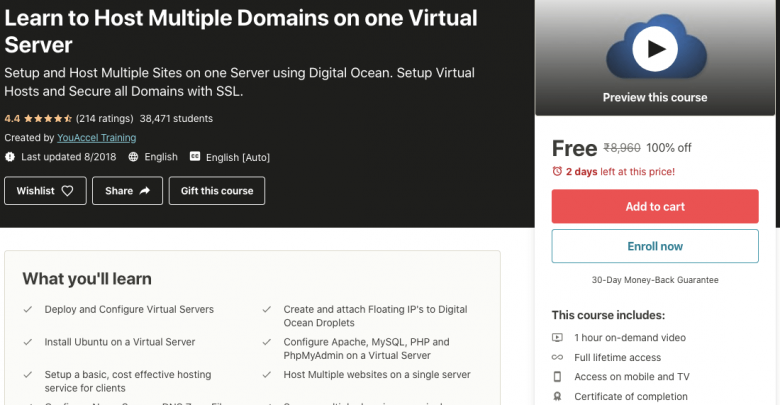Click checkmark beside Deploy and Configure Virtual Servers
780x405 pixels.
coord(28,309)
